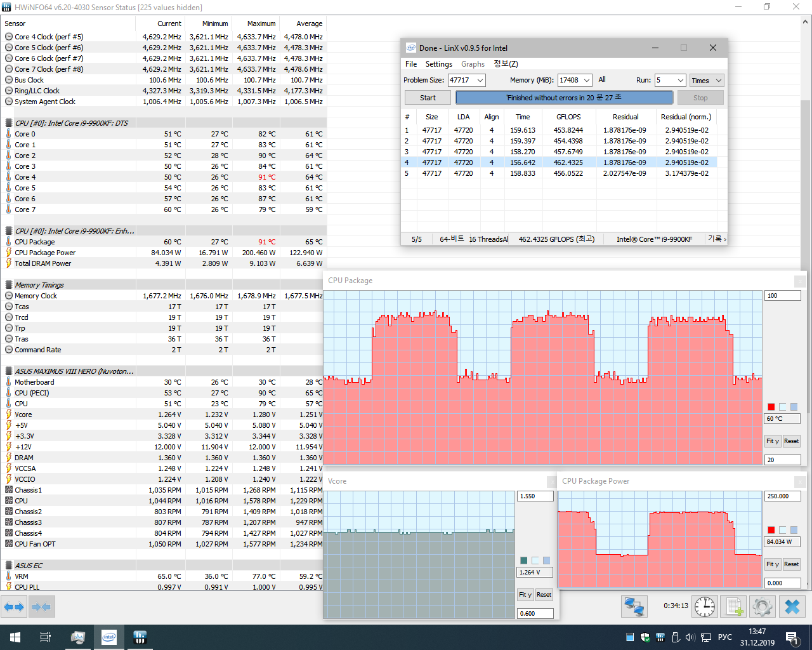Click 'Intel® Core™ i9-9900KF' in LinX status bar
This screenshot has width=812, height=650.
click(654, 239)
